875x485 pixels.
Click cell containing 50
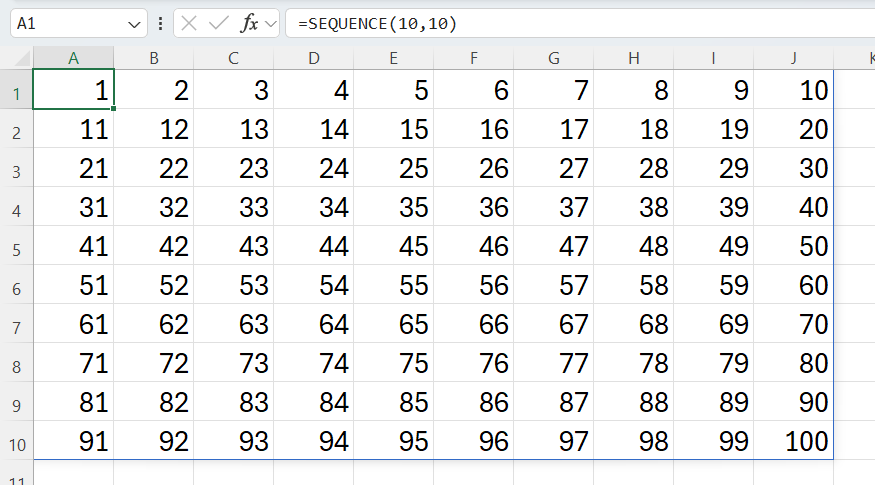(794, 246)
